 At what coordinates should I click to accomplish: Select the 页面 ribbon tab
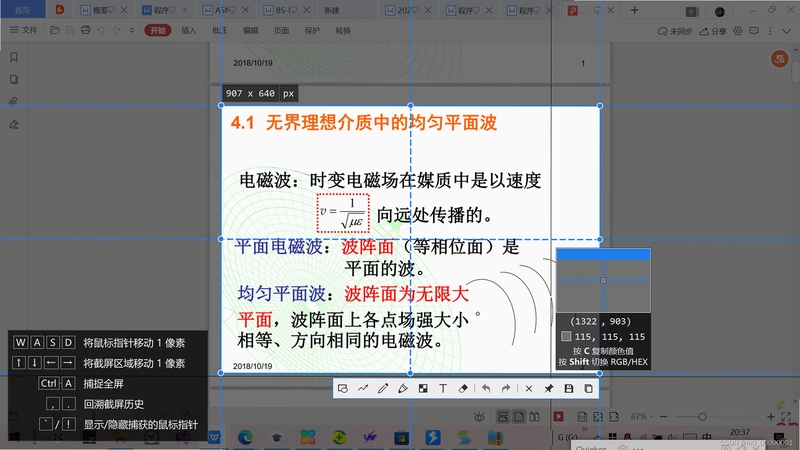click(281, 31)
